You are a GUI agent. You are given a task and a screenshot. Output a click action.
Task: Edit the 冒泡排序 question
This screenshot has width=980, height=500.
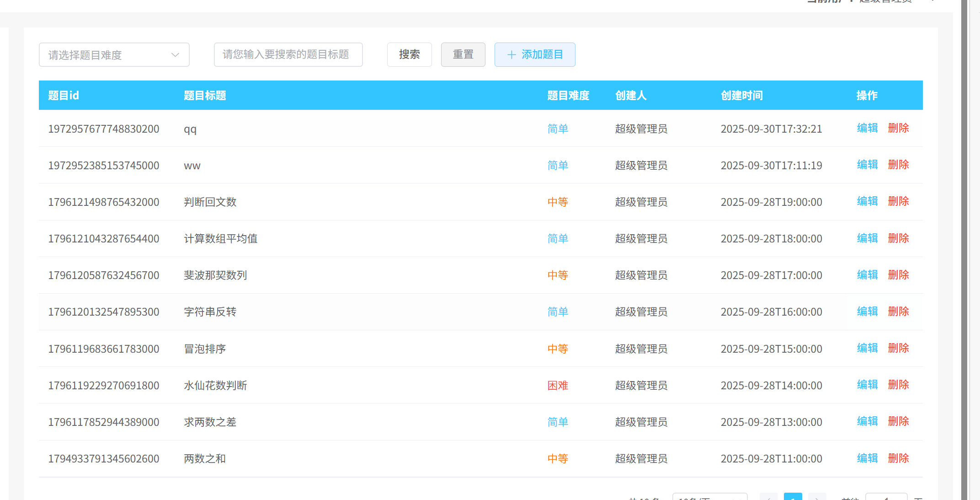pos(867,349)
